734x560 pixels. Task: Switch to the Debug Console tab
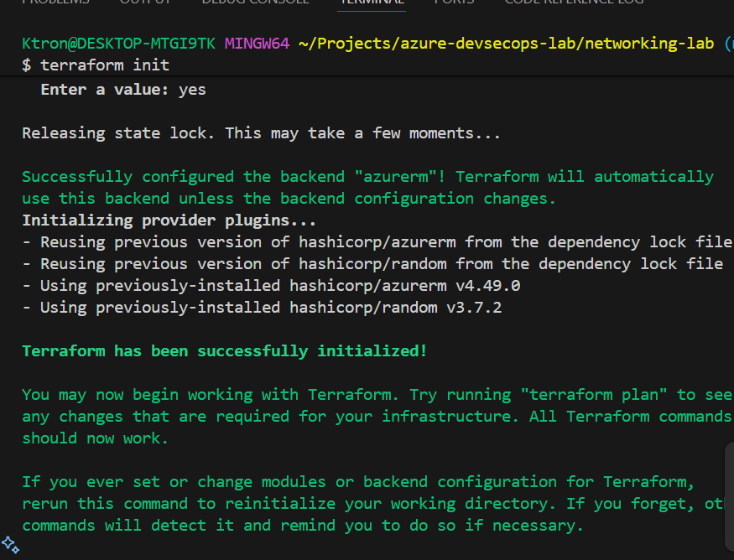(x=255, y=3)
